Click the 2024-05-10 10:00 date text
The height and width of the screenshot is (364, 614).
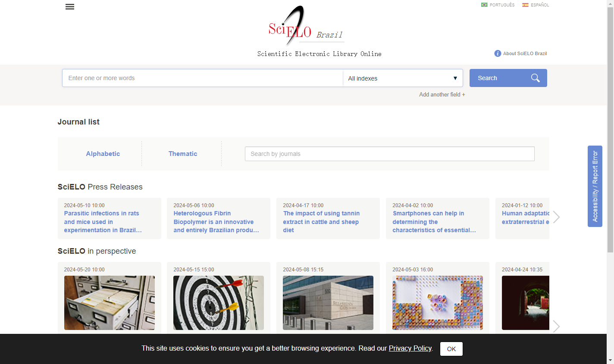pyautogui.click(x=84, y=205)
